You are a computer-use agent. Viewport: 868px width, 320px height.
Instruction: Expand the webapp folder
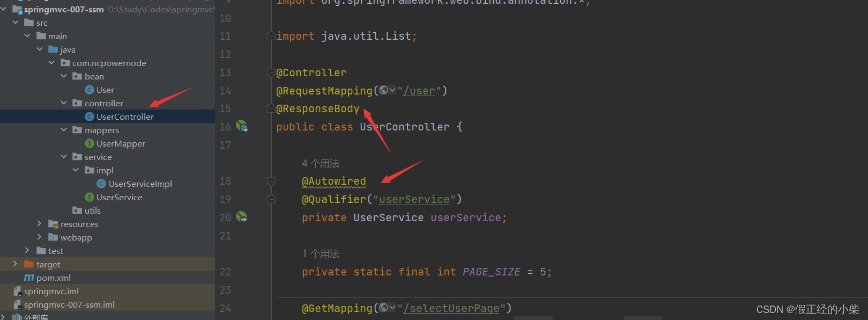(39, 237)
